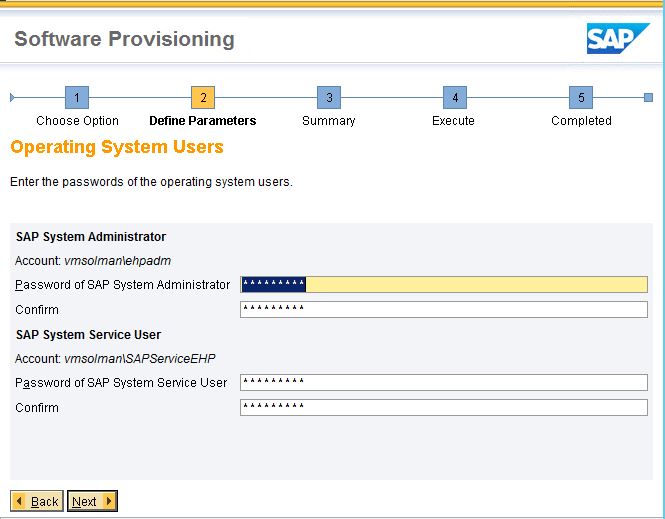Select the Confirm field under SAP System Service User
Image resolution: width=665 pixels, height=519 pixels.
point(444,407)
